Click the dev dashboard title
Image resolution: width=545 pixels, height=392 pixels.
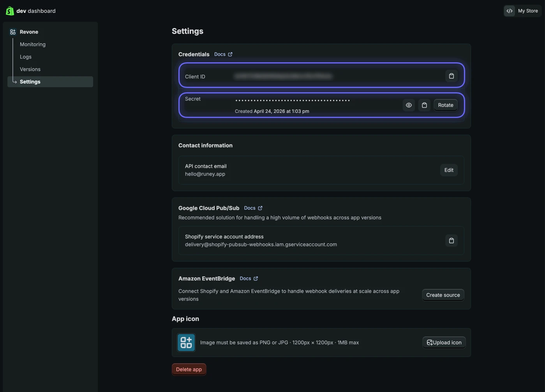click(36, 11)
